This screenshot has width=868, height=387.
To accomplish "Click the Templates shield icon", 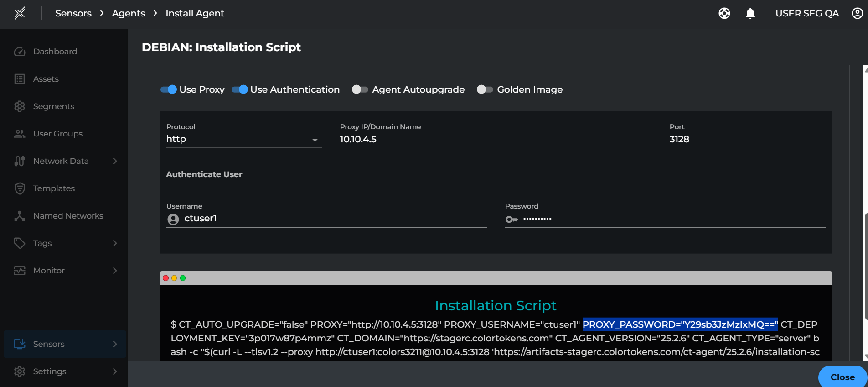I will pyautogui.click(x=20, y=188).
